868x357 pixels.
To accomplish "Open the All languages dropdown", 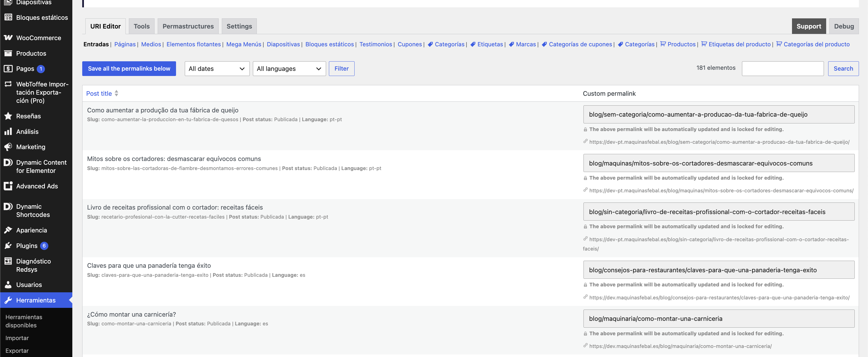I will click(289, 69).
